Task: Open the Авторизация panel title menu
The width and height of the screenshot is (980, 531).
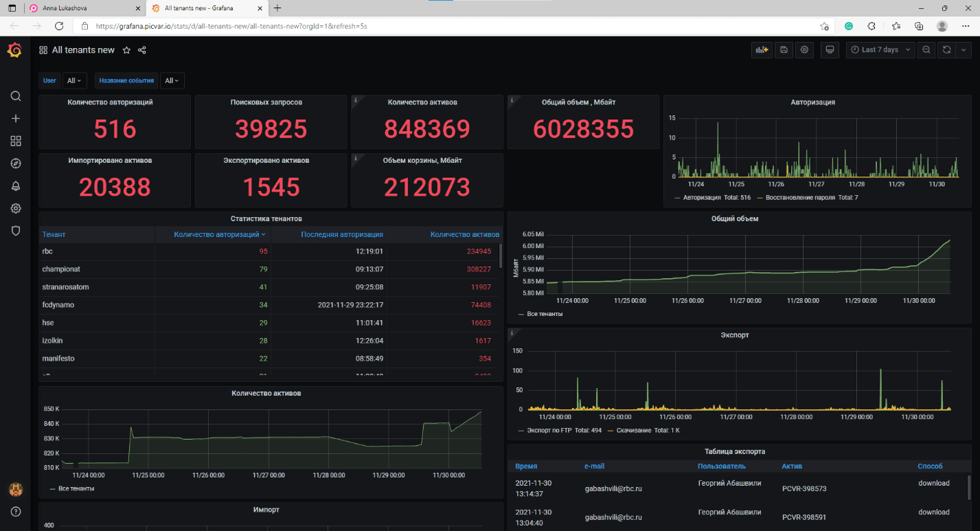Action: (812, 102)
